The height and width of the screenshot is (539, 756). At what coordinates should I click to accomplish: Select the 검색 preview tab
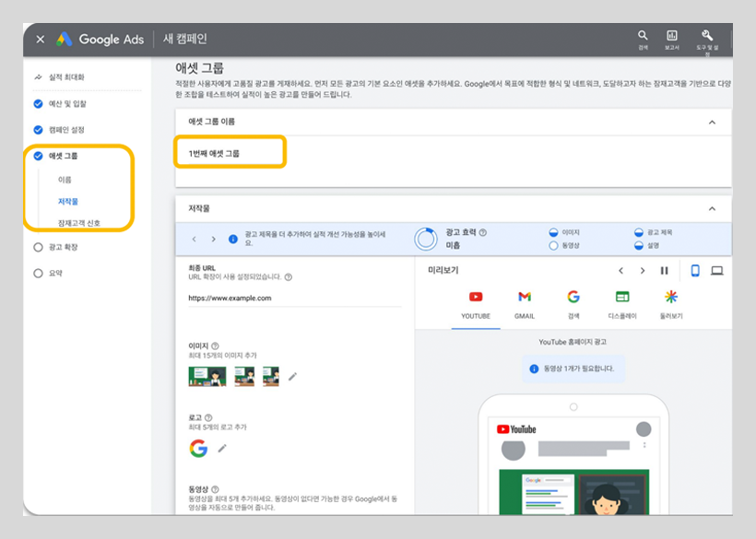tap(573, 305)
